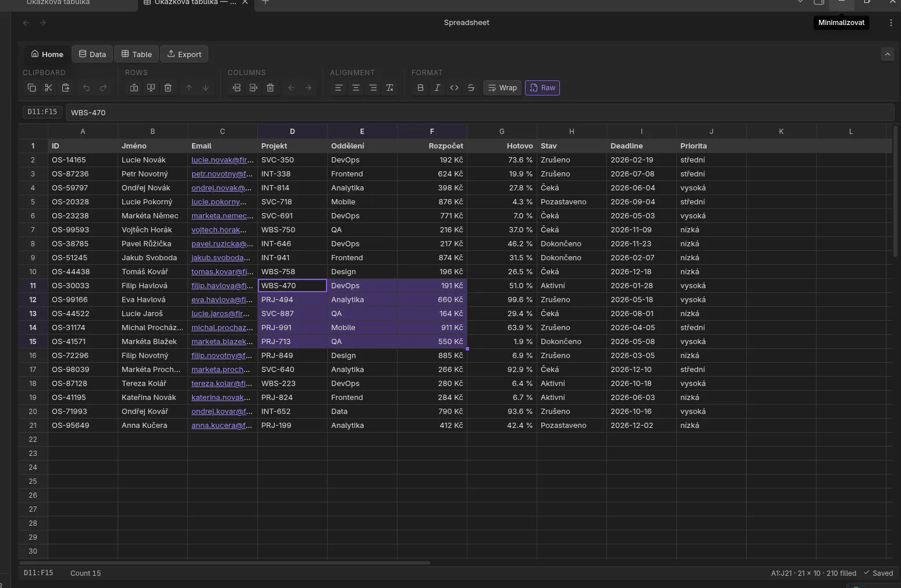Select cell Pozastaveno in row 5

pyautogui.click(x=572, y=202)
